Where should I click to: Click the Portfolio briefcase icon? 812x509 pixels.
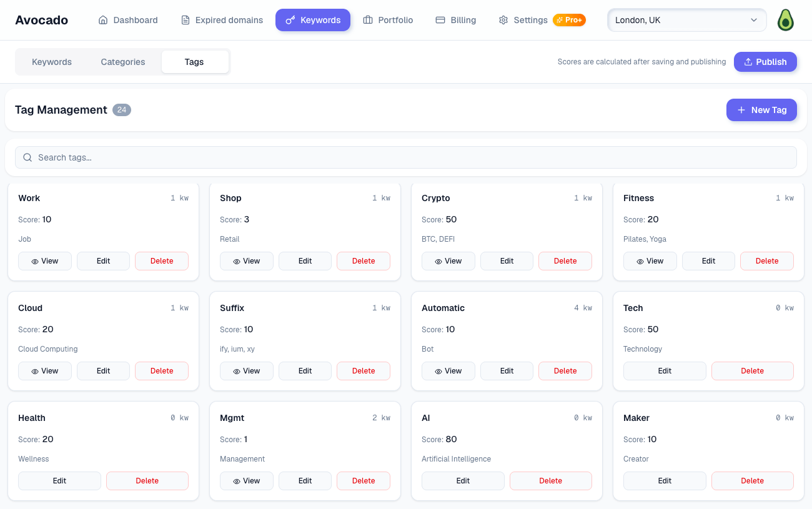[368, 20]
